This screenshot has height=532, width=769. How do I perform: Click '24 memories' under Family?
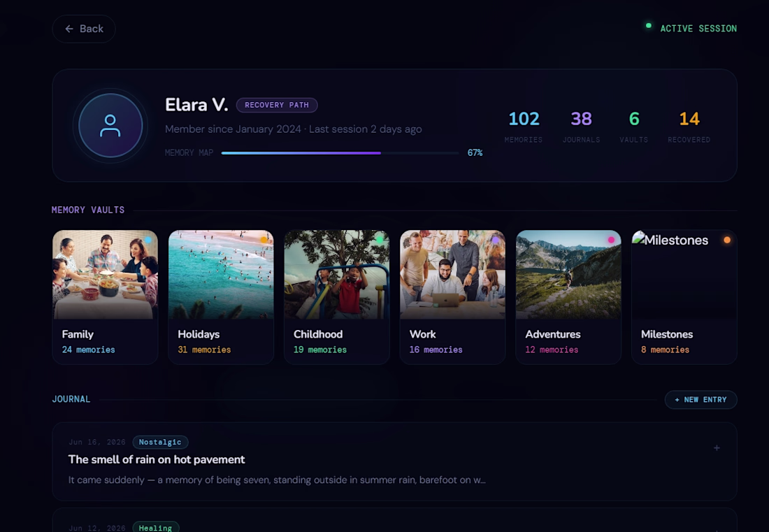click(88, 350)
